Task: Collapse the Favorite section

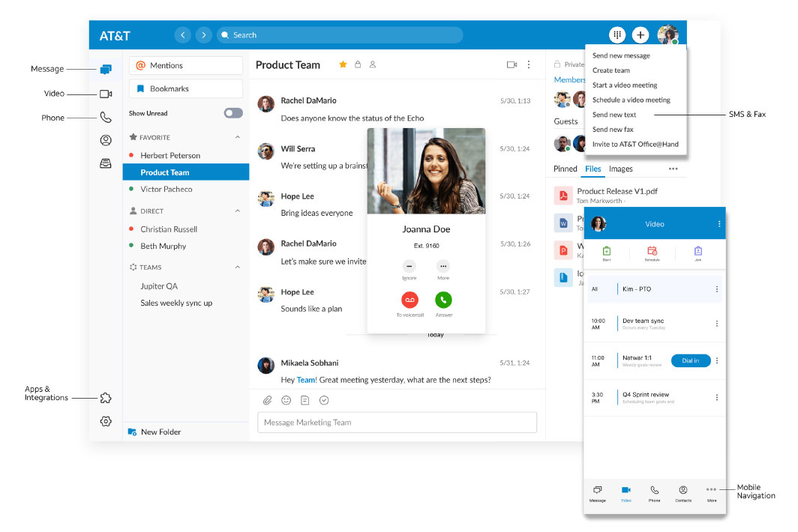Action: (x=238, y=138)
